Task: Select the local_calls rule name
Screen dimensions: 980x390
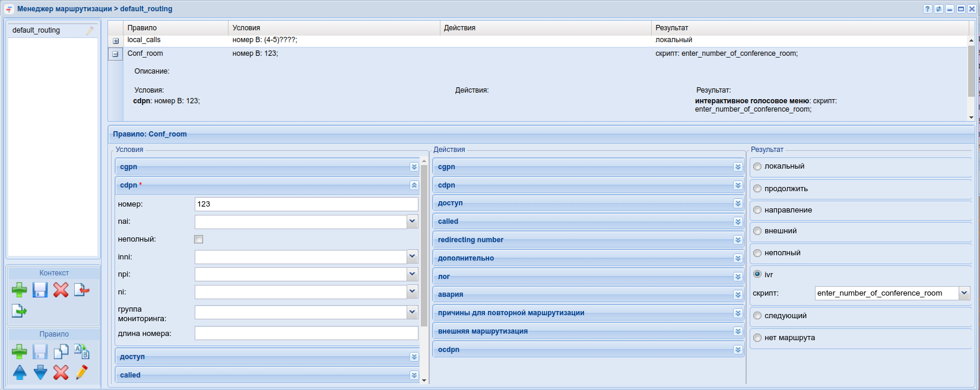Action: coord(144,40)
